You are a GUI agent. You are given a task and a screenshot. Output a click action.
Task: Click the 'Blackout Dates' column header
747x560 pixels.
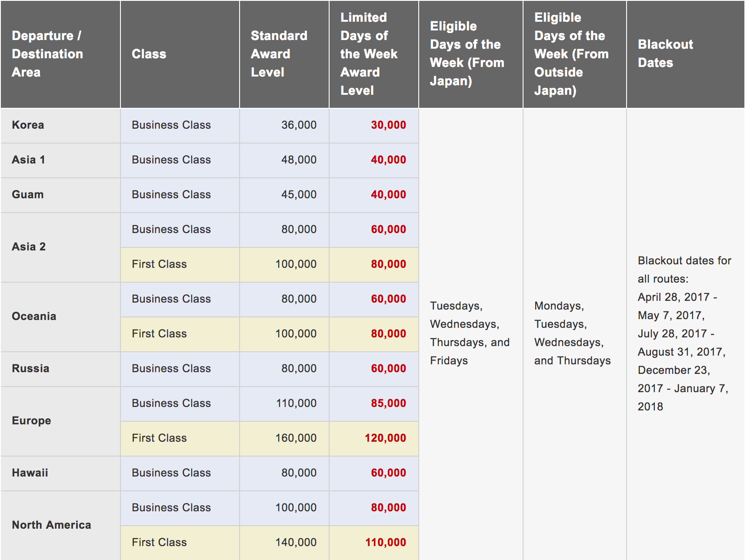[686, 54]
